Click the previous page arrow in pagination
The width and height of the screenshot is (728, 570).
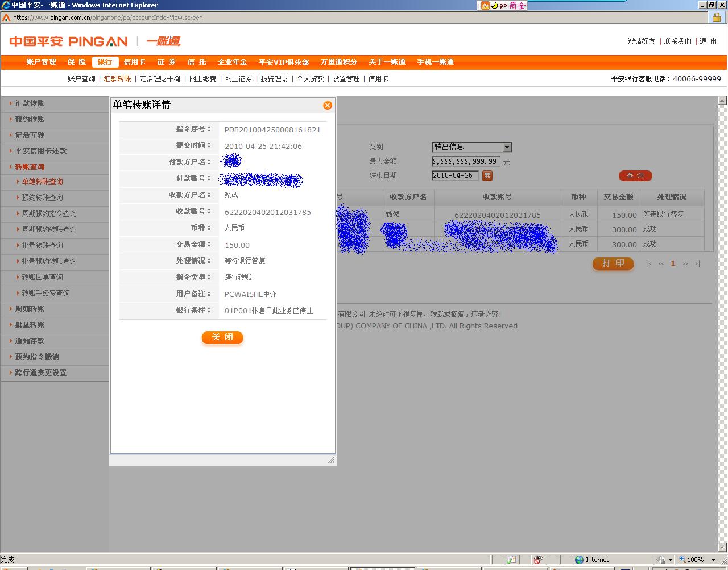pyautogui.click(x=661, y=264)
